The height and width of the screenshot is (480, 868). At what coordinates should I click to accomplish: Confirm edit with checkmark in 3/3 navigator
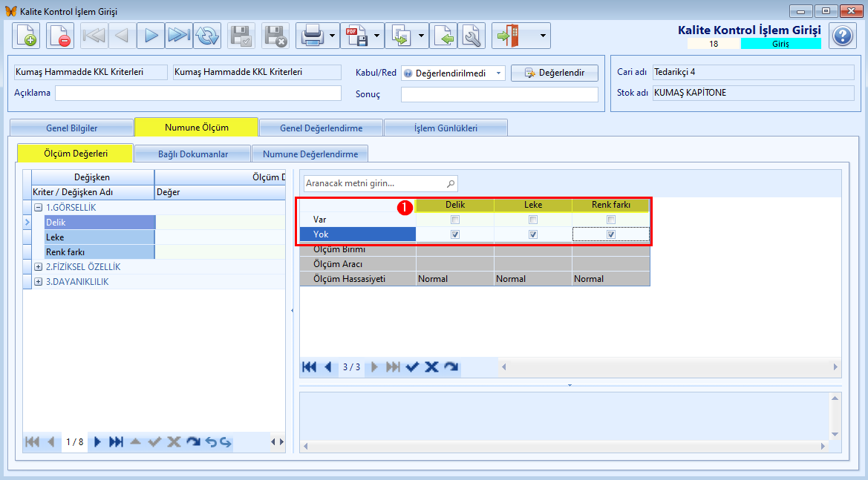click(412, 366)
